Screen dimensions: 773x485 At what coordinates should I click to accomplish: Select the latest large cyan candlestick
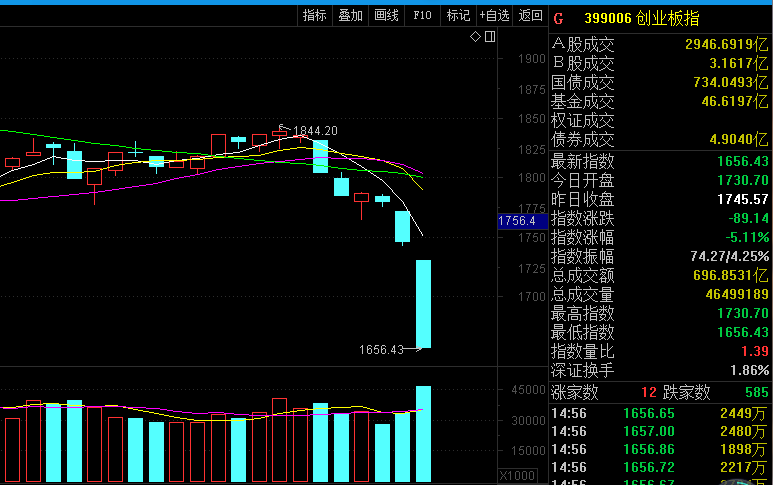coord(423,304)
